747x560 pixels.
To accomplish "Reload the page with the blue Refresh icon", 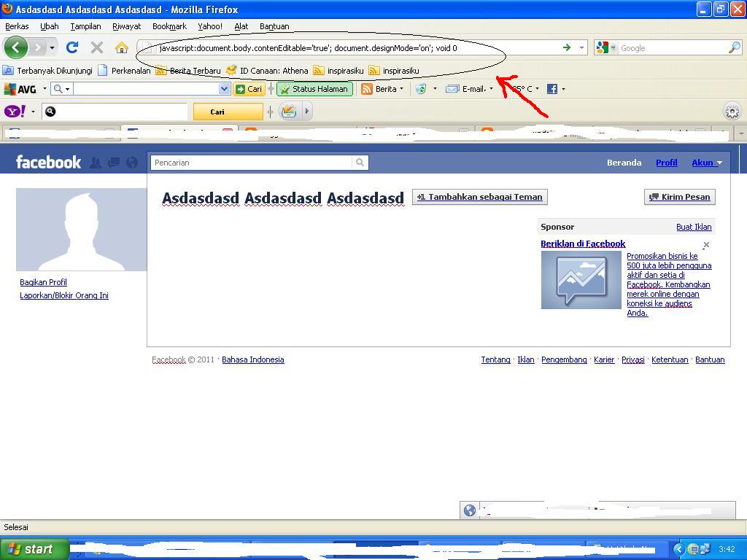I will (x=72, y=47).
